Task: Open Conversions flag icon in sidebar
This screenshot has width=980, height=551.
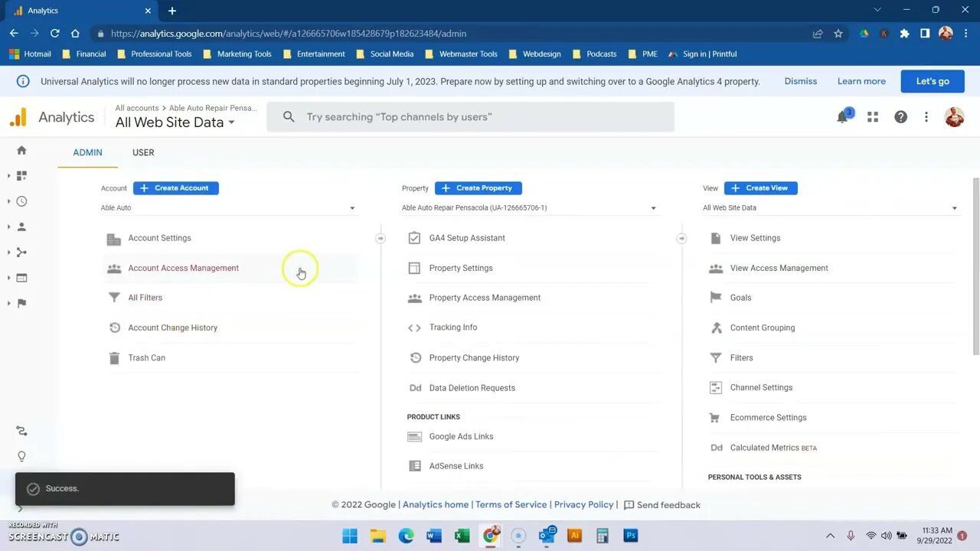Action: click(21, 303)
